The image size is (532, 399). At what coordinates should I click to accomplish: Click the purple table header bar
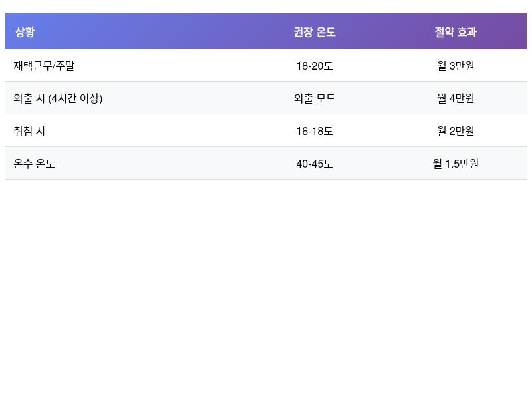pyautogui.click(x=266, y=31)
